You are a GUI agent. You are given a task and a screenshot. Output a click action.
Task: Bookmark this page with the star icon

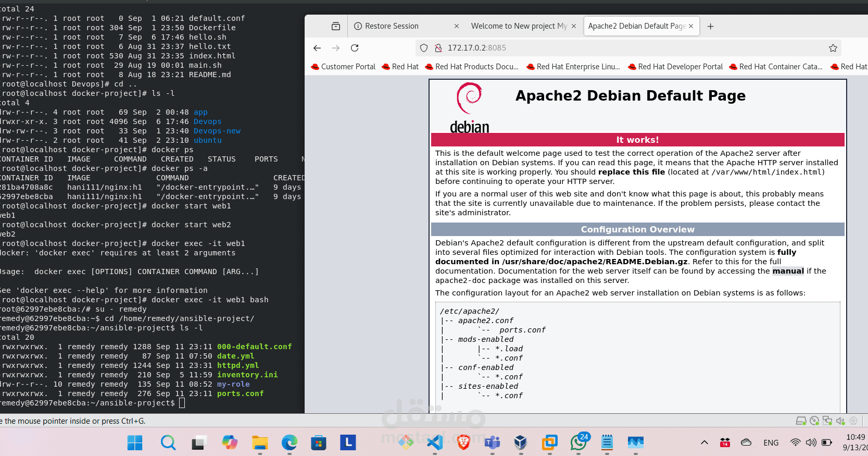pyautogui.click(x=833, y=48)
